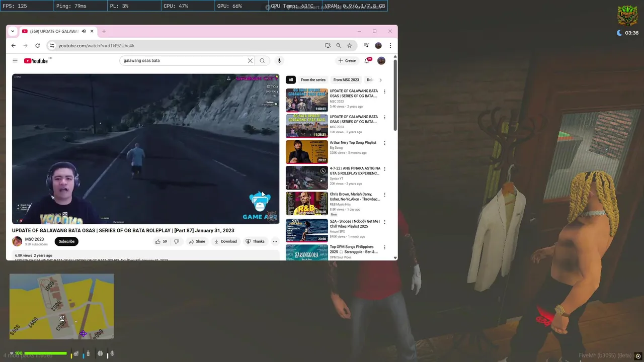The width and height of the screenshot is (644, 362).
Task: Open more actions under the video
Action: (275, 241)
